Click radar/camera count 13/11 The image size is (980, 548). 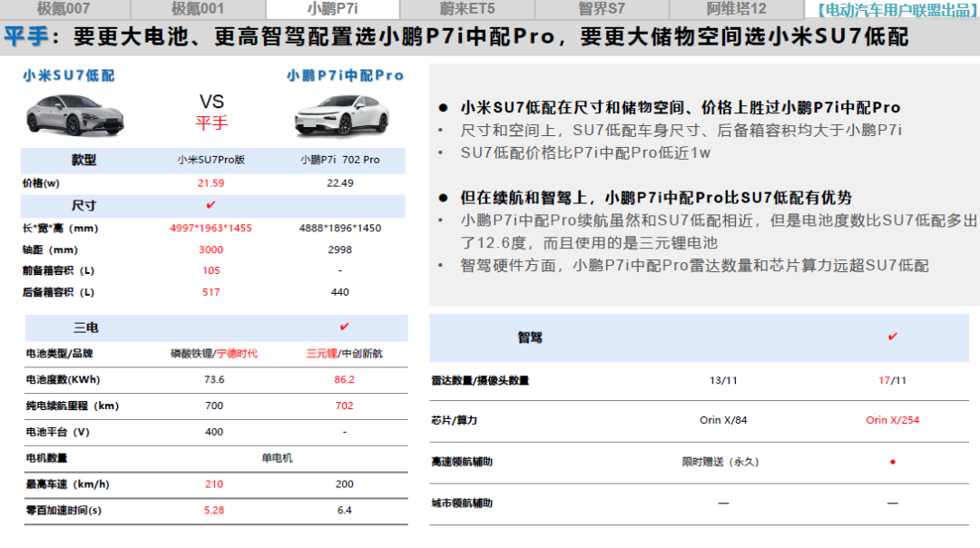(723, 380)
